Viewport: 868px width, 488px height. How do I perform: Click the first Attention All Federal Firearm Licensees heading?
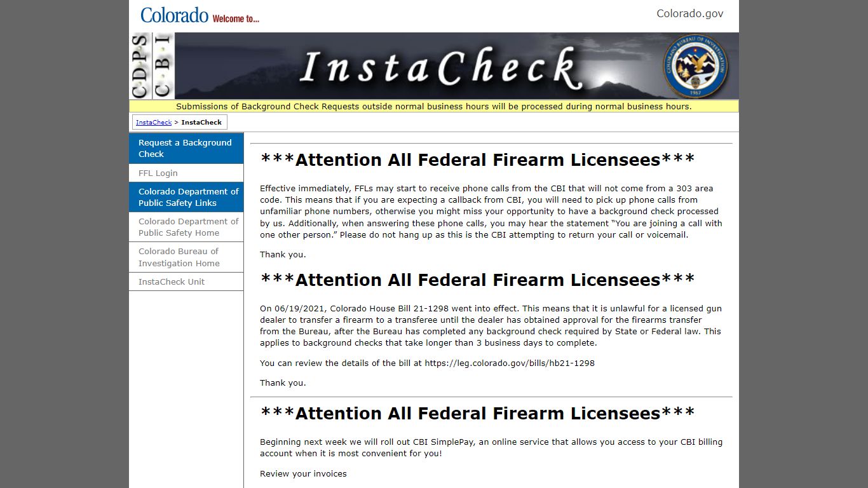pos(477,159)
